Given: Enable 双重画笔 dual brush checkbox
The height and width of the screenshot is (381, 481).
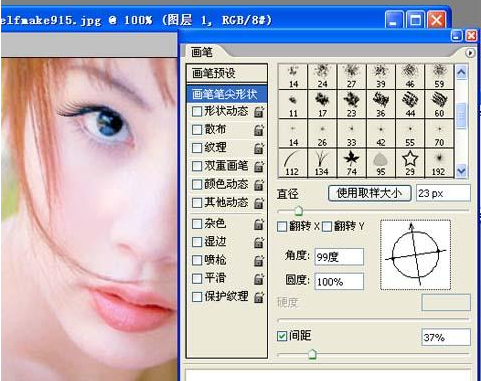Looking at the screenshot, I should (197, 166).
